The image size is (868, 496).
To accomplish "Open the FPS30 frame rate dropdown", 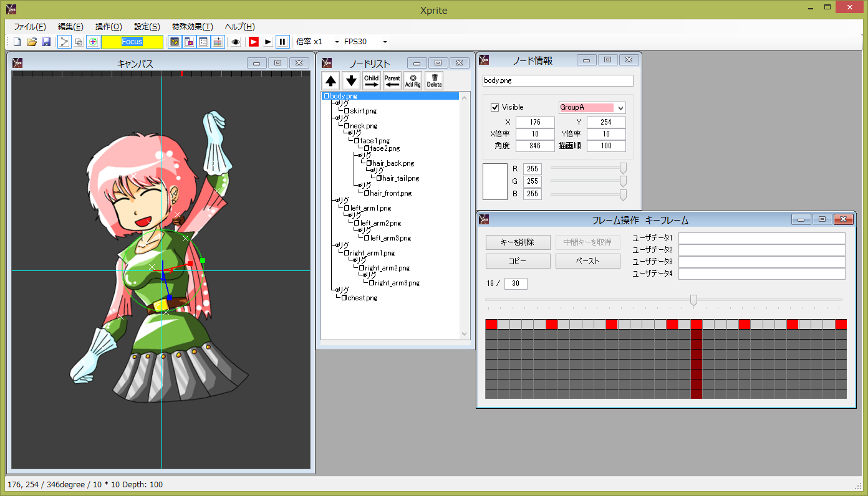I will 385,42.
